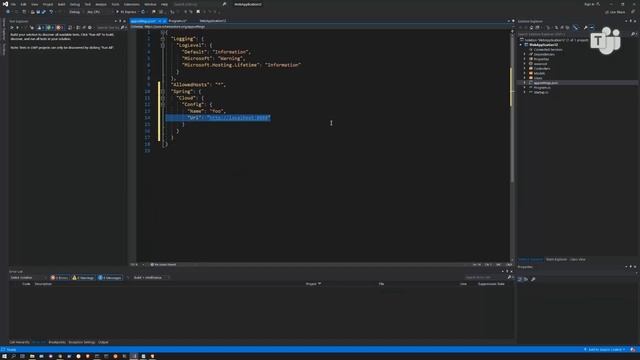The image size is (640, 360).
Task: Select Startup.cs in Solution Explorer
Action: [x=541, y=92]
